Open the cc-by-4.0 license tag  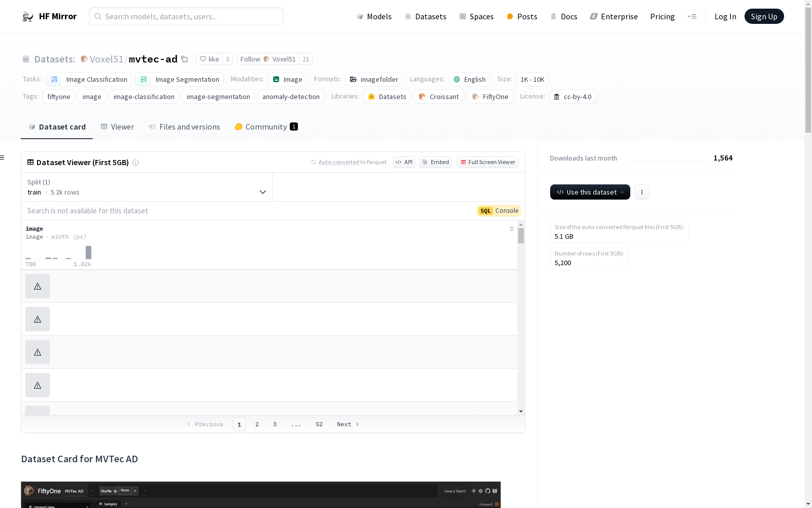pos(572,97)
